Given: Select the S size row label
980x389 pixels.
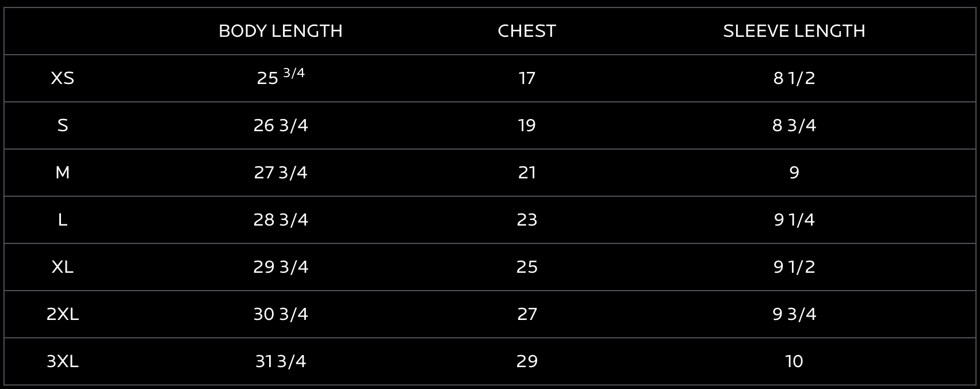Looking at the screenshot, I should (x=62, y=125).
